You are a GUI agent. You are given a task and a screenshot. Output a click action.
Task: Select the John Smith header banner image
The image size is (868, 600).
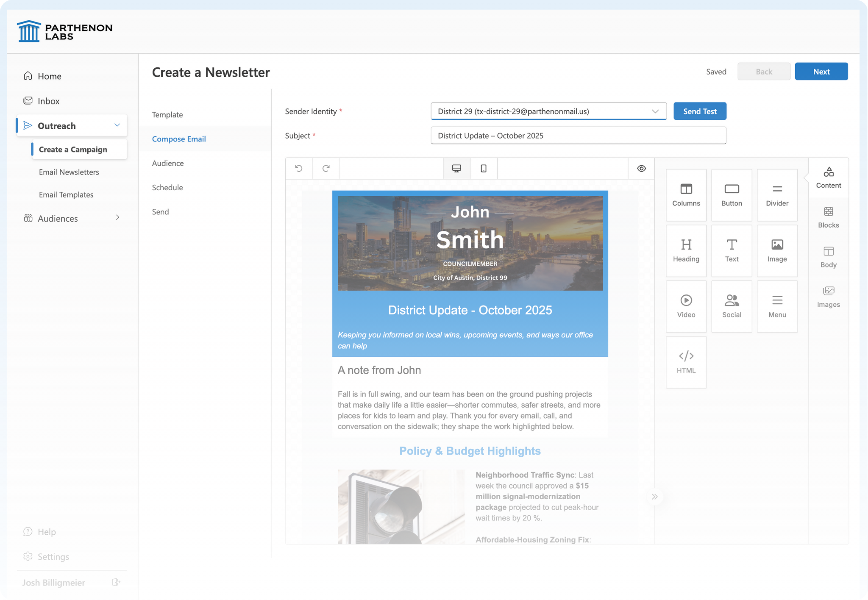coord(470,243)
